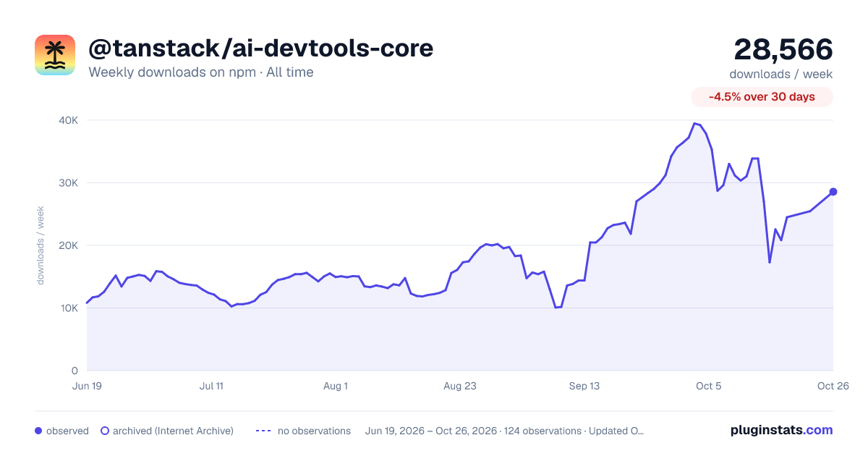Click the 'downloads / week' label under 28,566
Image resolution: width=868 pixels, height=456 pixels.
coord(781,74)
